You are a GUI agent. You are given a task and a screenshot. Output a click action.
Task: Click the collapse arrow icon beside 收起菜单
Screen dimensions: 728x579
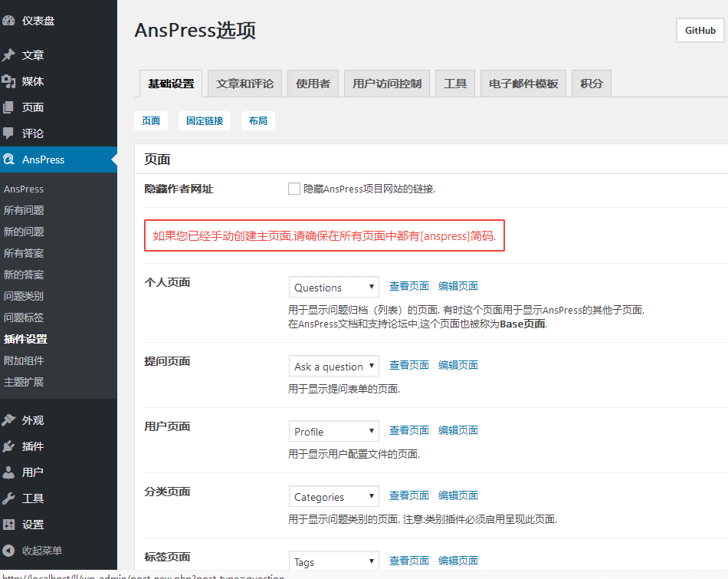(x=9, y=550)
